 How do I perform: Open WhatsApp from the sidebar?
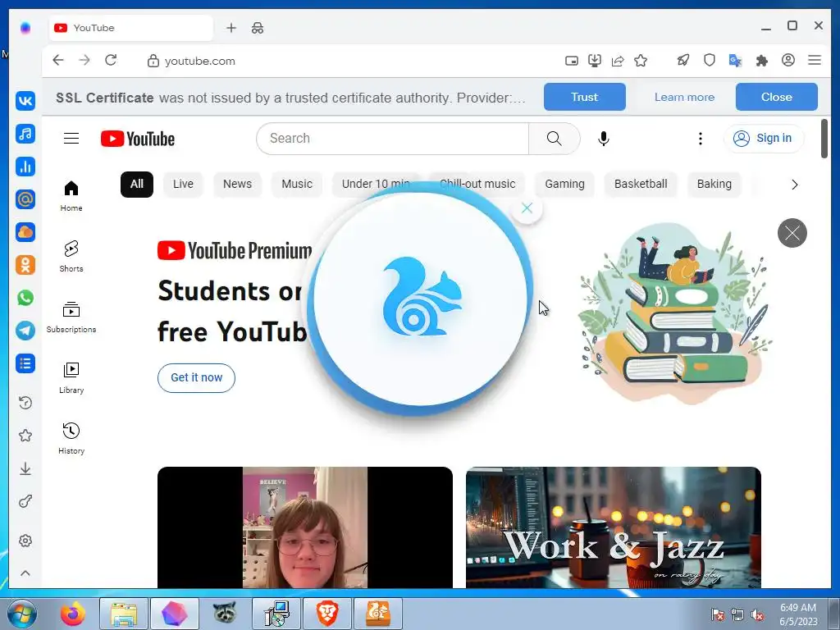point(25,298)
